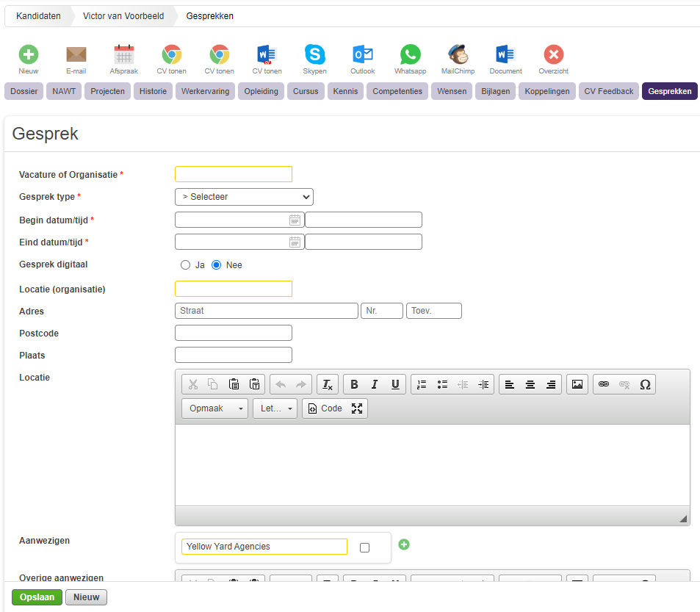This screenshot has height=612, width=700.
Task: Click the green Nieuw plus icon
Action: coord(29,54)
